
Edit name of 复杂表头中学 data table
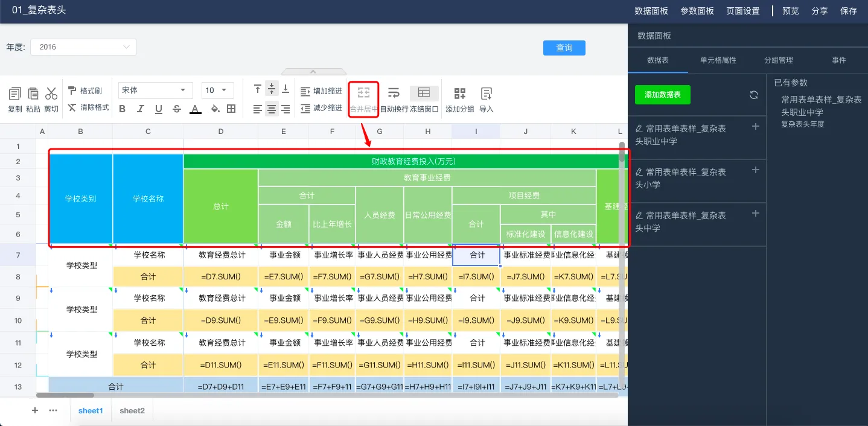639,215
